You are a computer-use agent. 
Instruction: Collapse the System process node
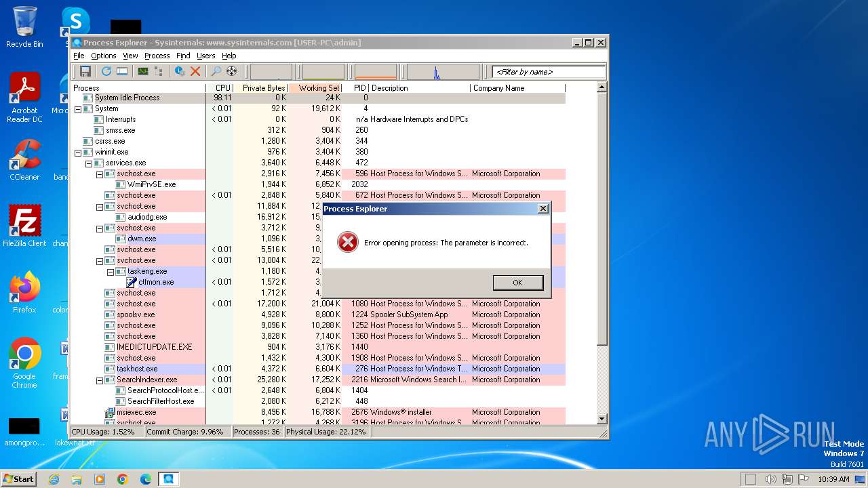pos(77,108)
